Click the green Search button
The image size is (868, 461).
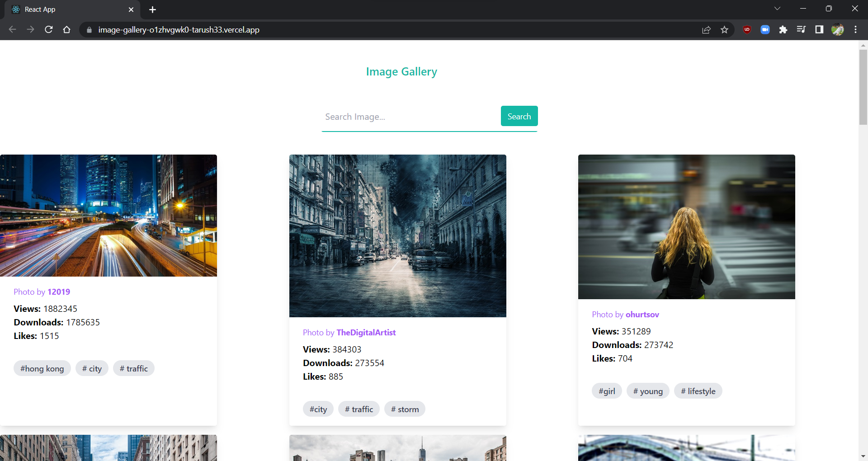[x=519, y=116]
